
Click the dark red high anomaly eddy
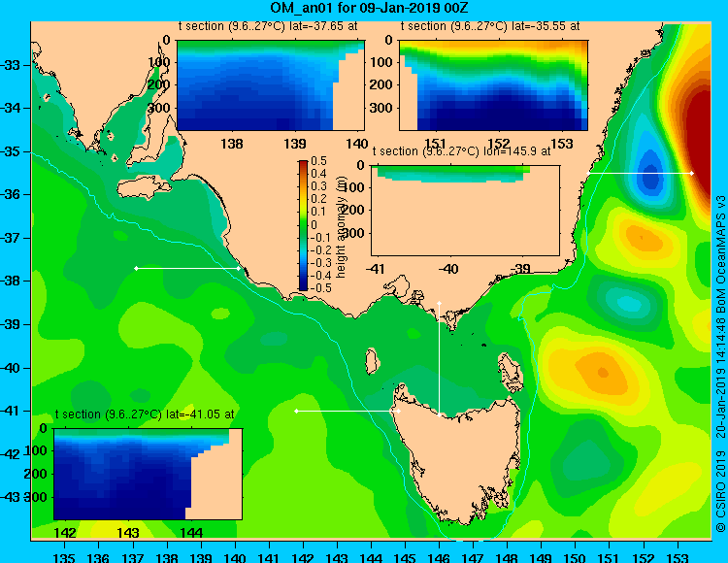click(x=698, y=139)
